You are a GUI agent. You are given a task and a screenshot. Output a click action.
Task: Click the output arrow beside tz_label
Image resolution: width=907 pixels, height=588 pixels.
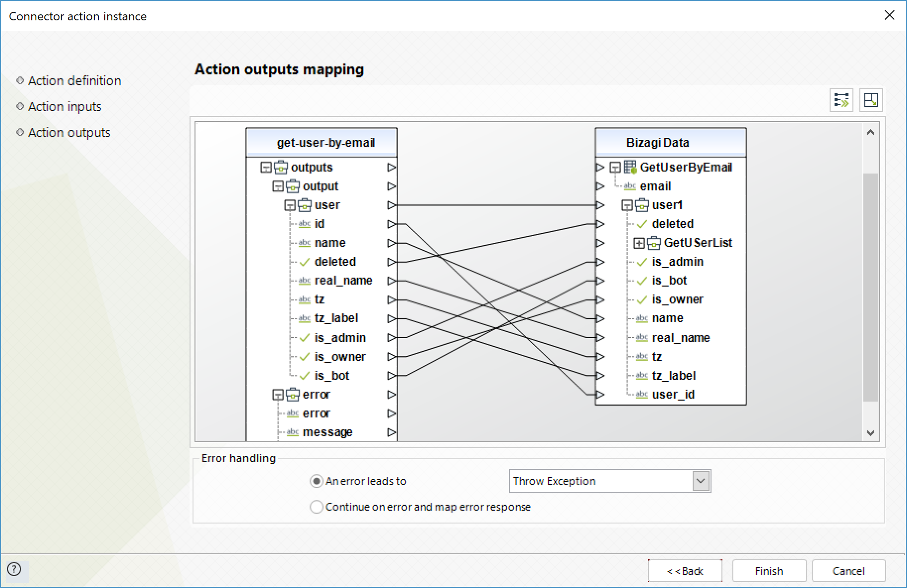click(392, 318)
